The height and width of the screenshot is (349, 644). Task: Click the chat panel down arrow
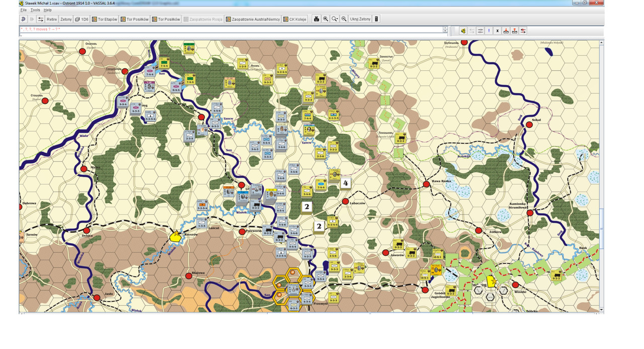(x=445, y=32)
